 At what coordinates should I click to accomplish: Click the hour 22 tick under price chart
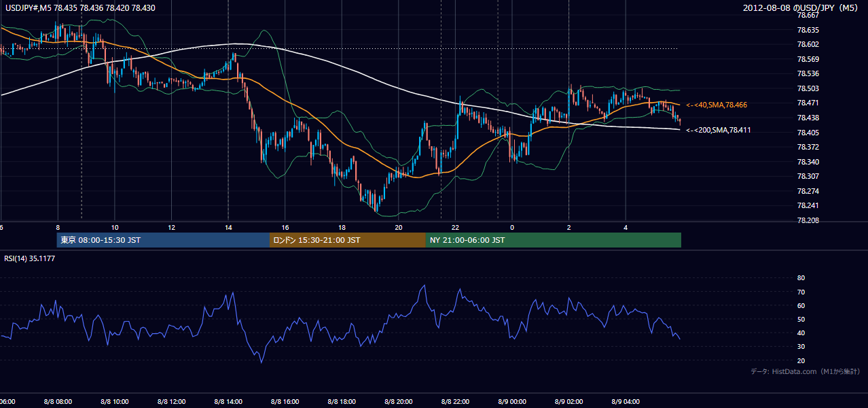click(x=455, y=227)
